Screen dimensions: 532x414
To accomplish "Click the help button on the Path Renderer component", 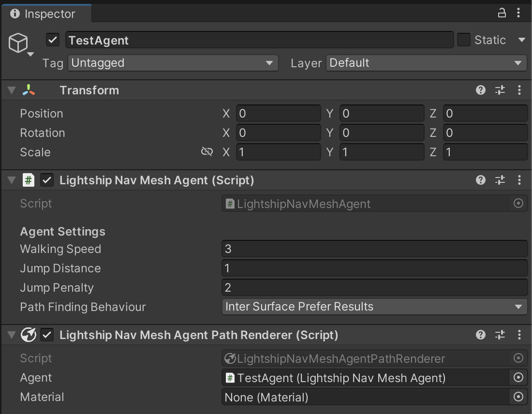I will click(481, 335).
